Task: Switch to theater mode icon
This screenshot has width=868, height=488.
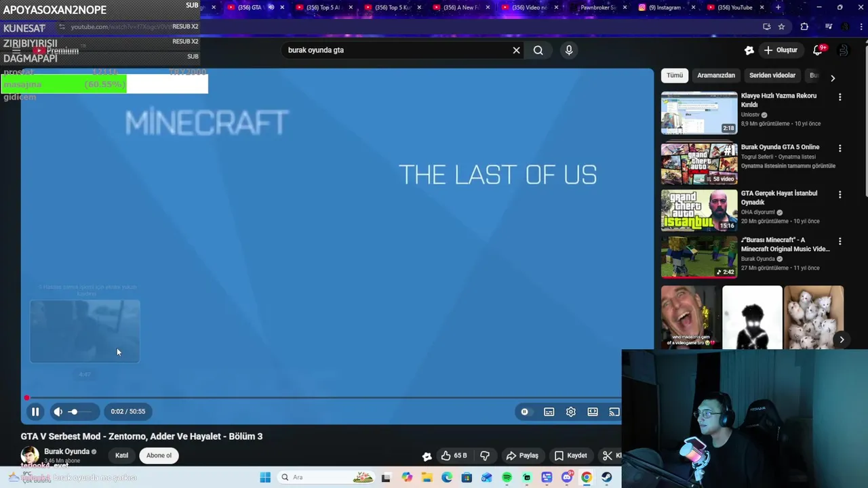Action: point(593,411)
